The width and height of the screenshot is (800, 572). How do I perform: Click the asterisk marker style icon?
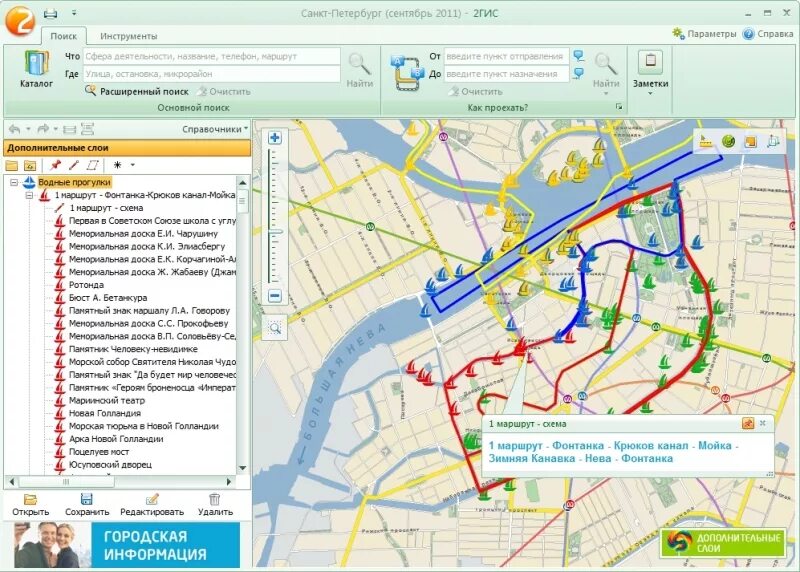(x=118, y=165)
